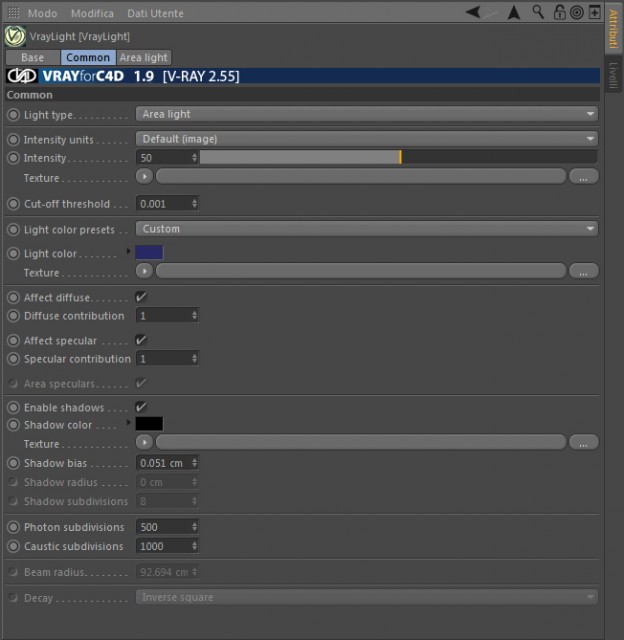Switch to the Area light tab
The width and height of the screenshot is (624, 640).
coord(144,58)
